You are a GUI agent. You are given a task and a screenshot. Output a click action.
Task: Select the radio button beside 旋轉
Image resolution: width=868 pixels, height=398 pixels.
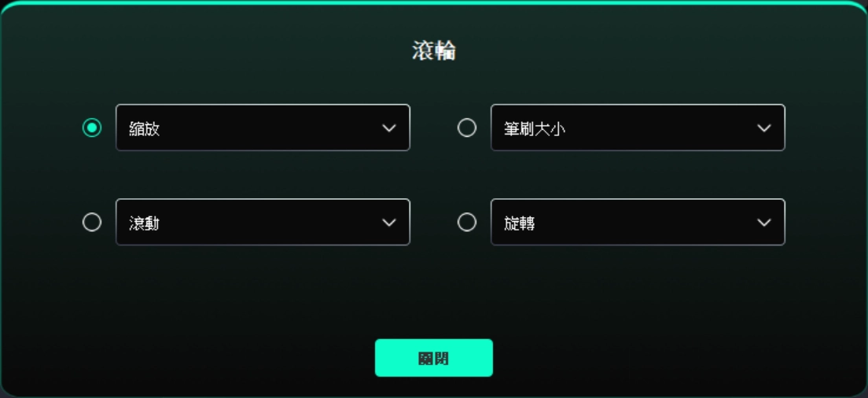(x=467, y=223)
